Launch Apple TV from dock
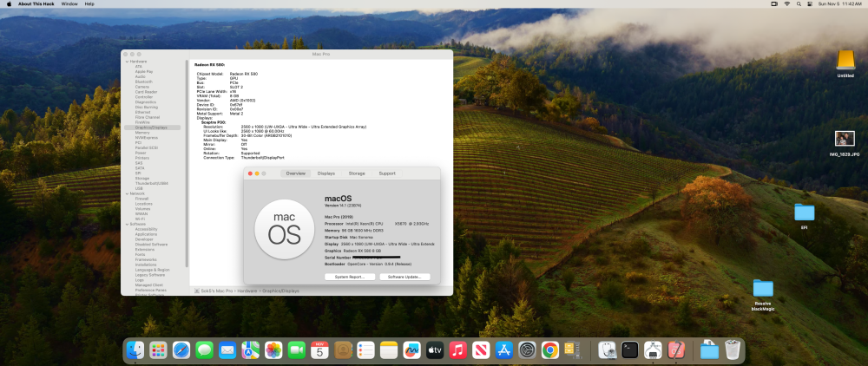 pyautogui.click(x=435, y=350)
